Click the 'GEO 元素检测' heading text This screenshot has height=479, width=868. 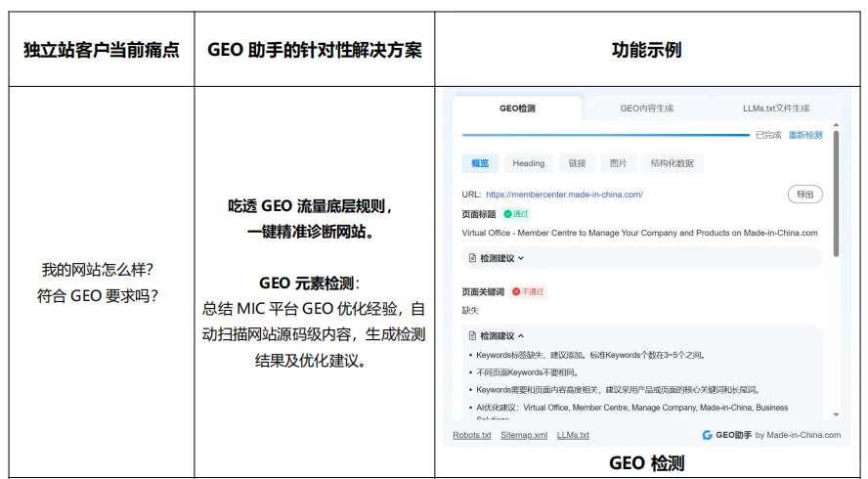pos(307,283)
